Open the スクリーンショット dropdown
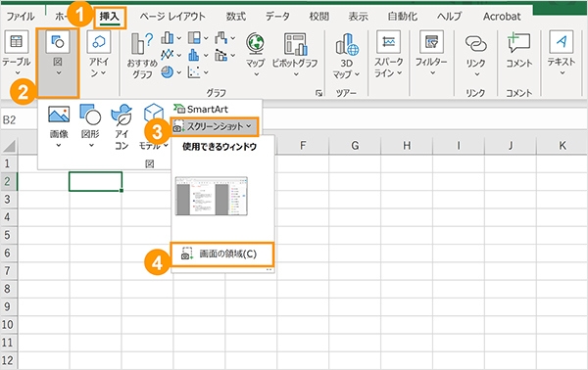Image resolution: width=588 pixels, height=370 pixels. click(x=214, y=126)
